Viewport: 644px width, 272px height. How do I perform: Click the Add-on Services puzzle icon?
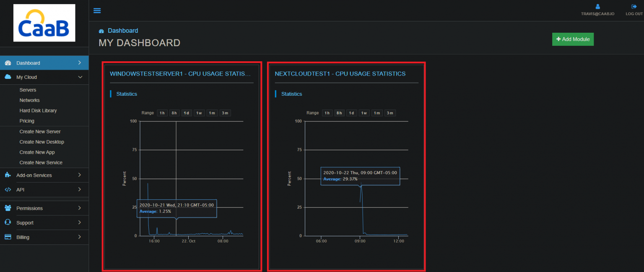click(8, 175)
